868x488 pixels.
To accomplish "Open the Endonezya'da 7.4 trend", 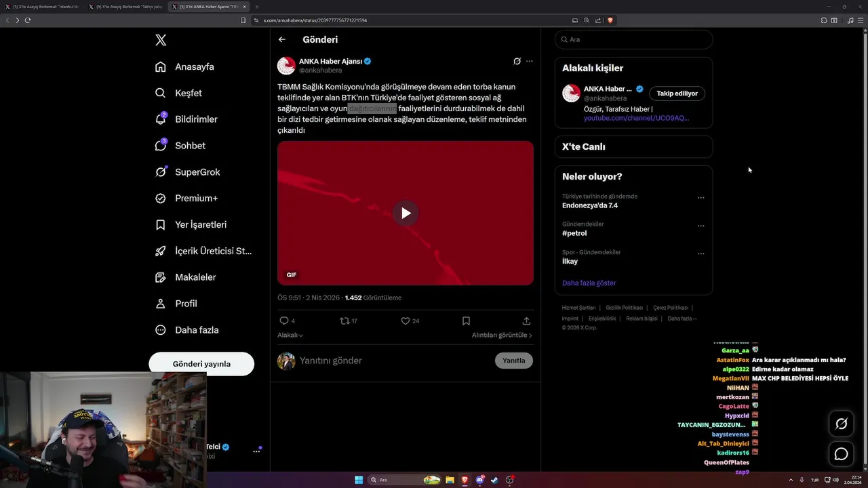I will (590, 205).
